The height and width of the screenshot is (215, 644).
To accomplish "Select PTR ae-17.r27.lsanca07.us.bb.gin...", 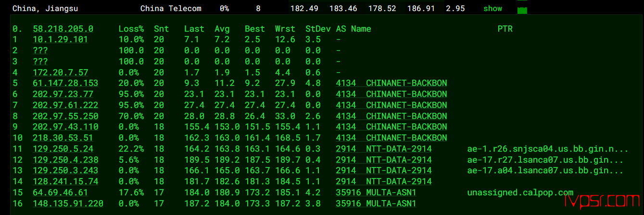I will (545, 160).
